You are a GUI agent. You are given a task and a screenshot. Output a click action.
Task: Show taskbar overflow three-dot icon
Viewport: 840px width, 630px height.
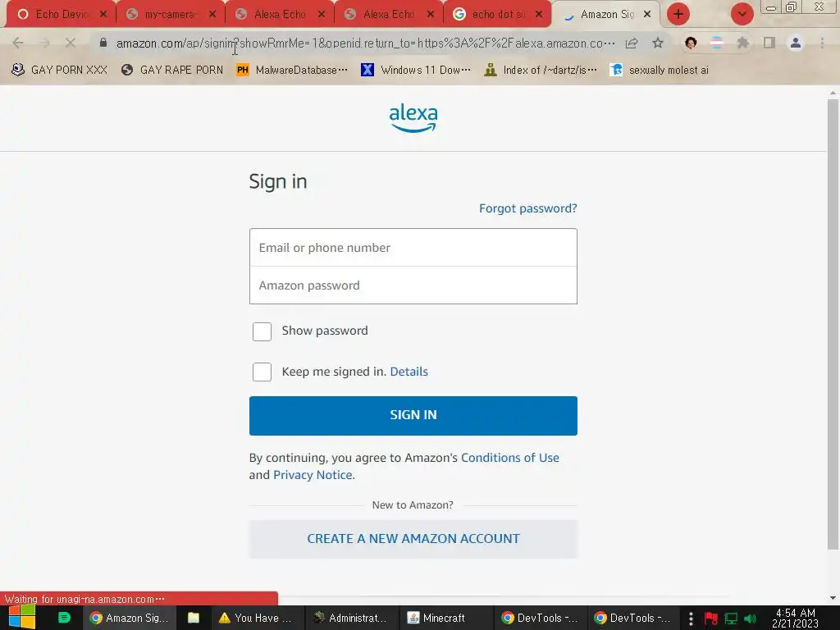[x=691, y=619]
